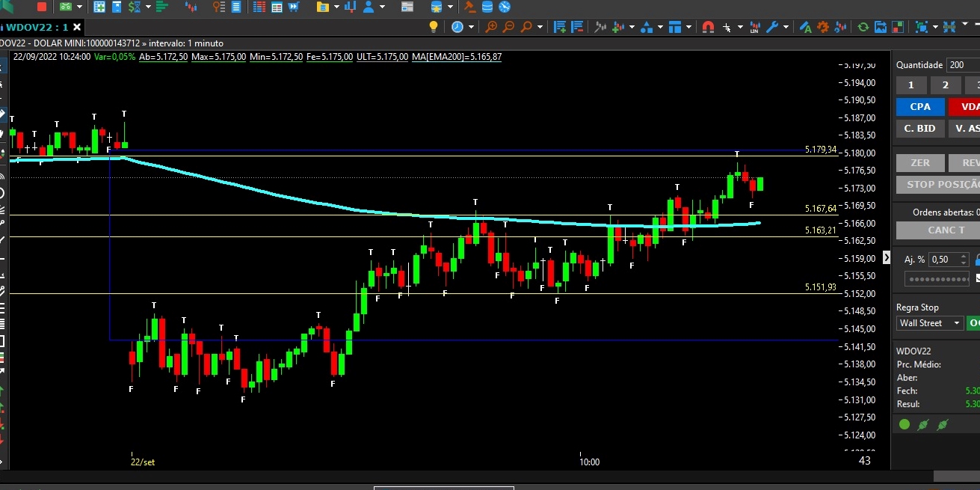Increase the Aj. % stepper value
The height and width of the screenshot is (490, 980).
pyautogui.click(x=963, y=256)
